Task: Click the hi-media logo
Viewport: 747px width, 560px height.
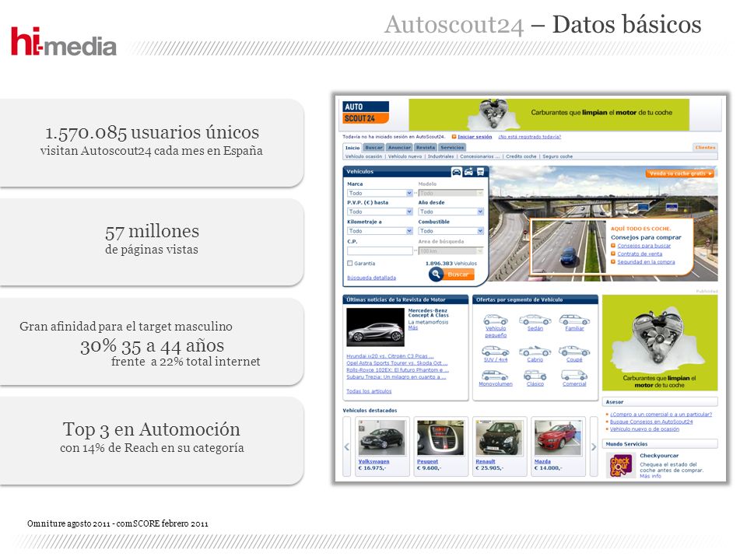Action: tap(64, 41)
